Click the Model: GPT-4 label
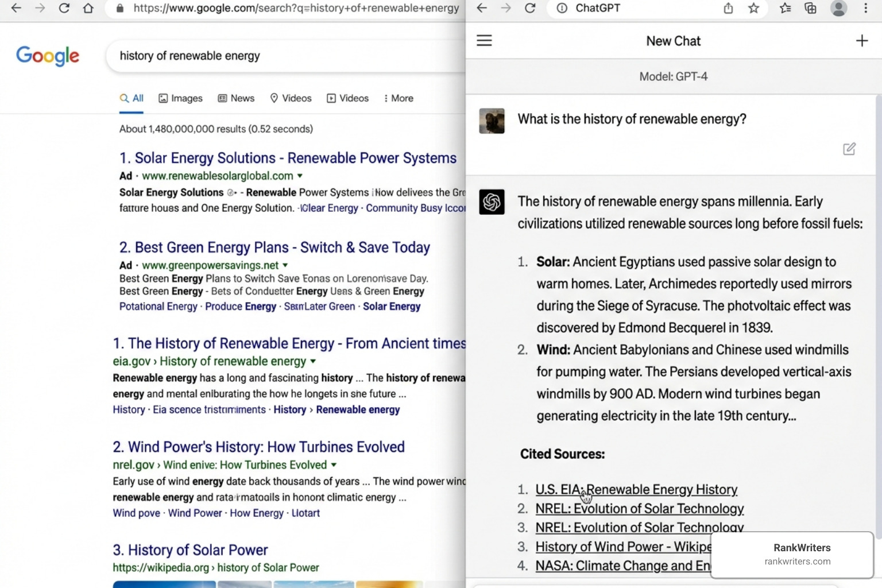This screenshot has height=588, width=882. pos(673,76)
